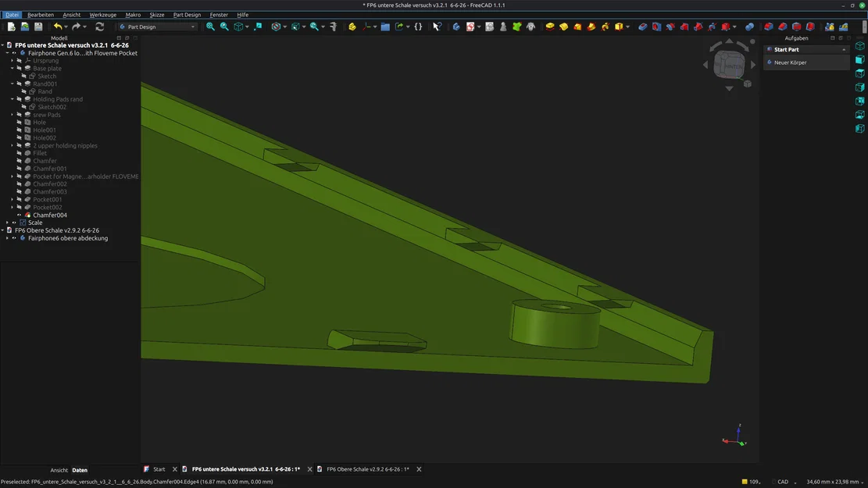Select the Hole tool icon
The image size is (868, 488).
656,27
